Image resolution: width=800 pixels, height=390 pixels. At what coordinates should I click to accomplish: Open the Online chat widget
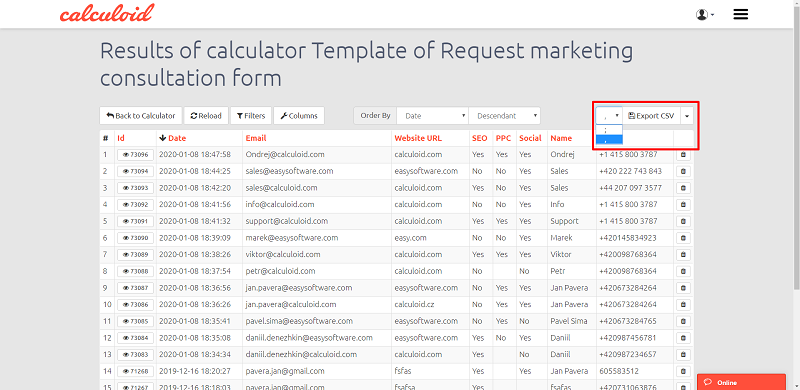[x=741, y=382]
